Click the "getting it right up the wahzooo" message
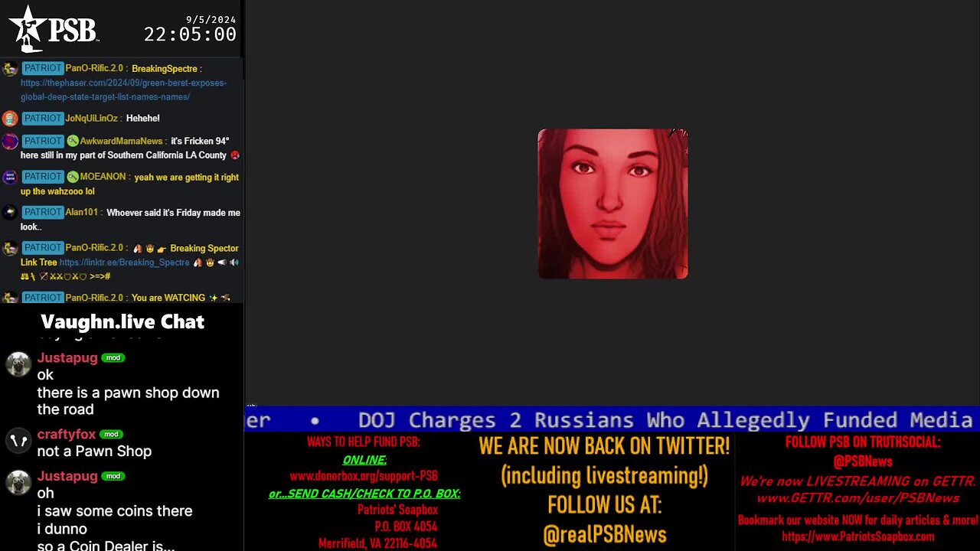The width and height of the screenshot is (980, 551). (130, 184)
